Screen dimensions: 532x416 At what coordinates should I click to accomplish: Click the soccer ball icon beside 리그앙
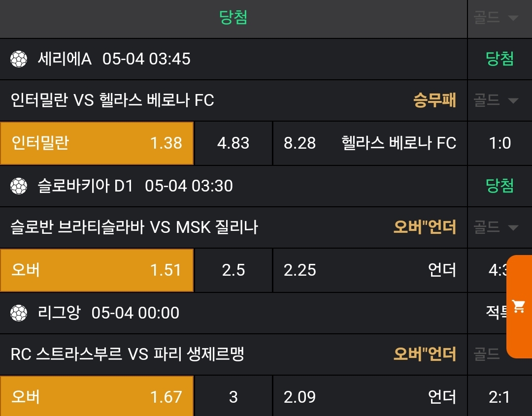coord(19,313)
